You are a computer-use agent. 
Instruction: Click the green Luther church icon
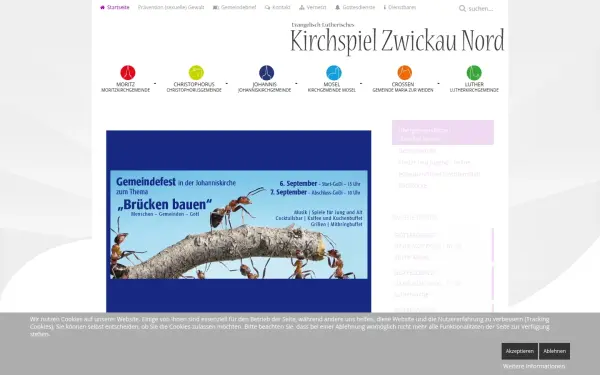474,72
